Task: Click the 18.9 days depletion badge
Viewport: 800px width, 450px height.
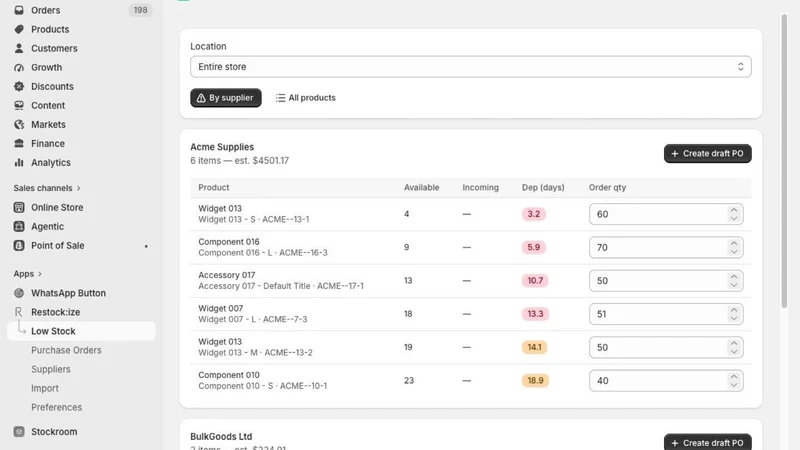Action: [535, 381]
